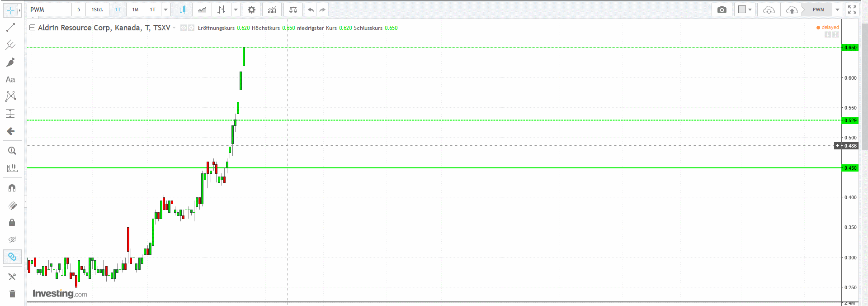
Task: Click the Schlusskurs 0.650 value
Action: click(391, 28)
